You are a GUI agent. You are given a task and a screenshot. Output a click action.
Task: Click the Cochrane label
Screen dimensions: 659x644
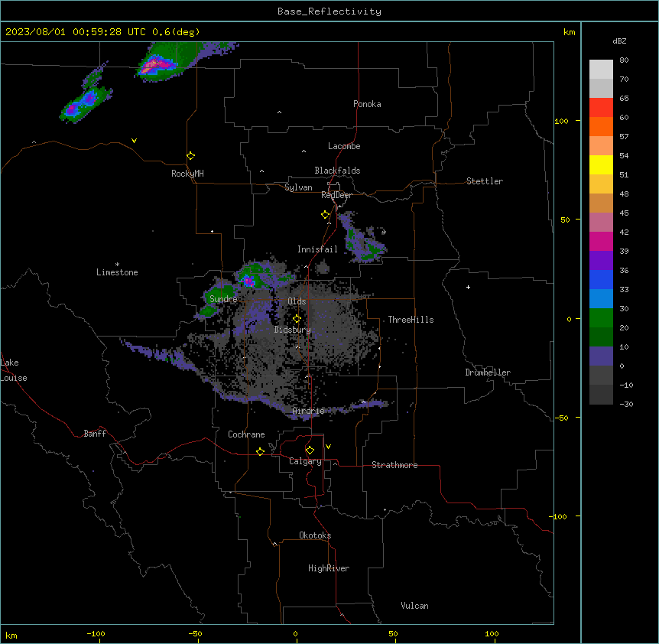point(246,434)
